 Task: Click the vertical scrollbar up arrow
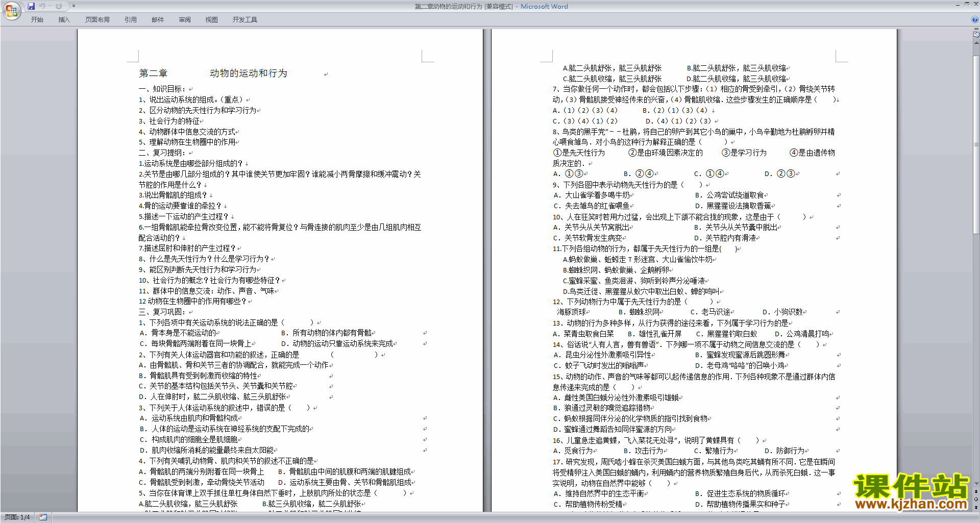click(976, 43)
